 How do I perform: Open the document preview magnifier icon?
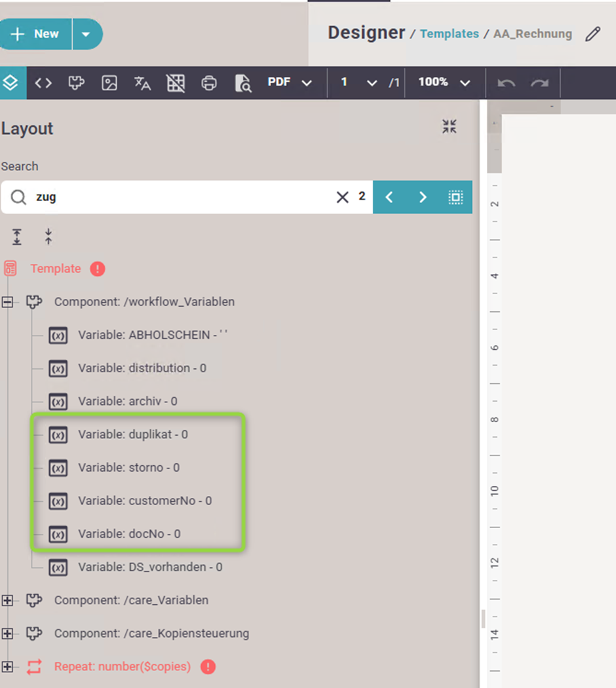pyautogui.click(x=242, y=83)
